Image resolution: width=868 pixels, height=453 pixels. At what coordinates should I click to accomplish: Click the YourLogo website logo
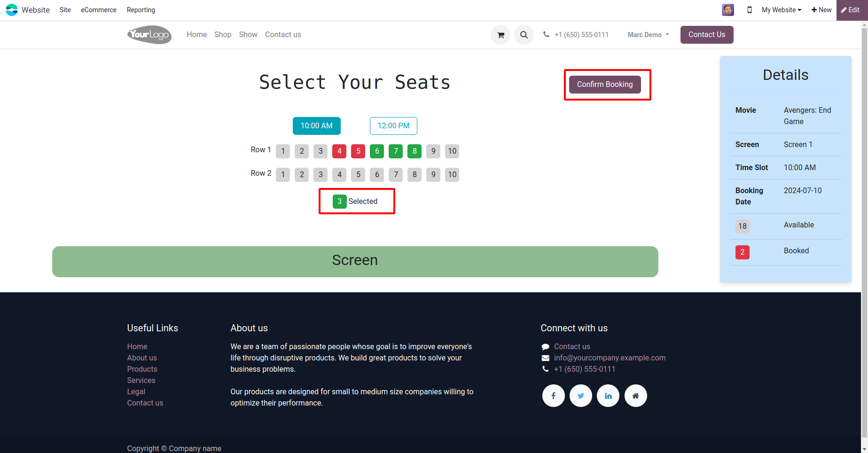149,35
